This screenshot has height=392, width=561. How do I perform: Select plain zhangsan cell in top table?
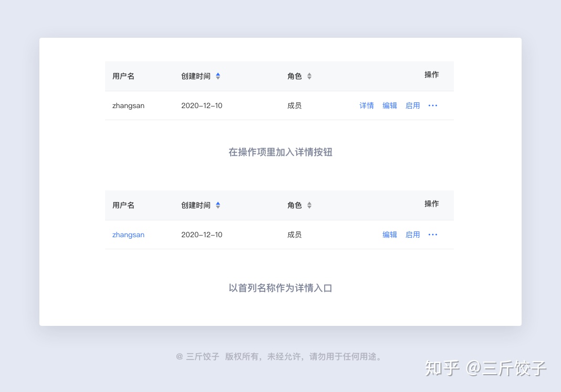[x=129, y=106]
